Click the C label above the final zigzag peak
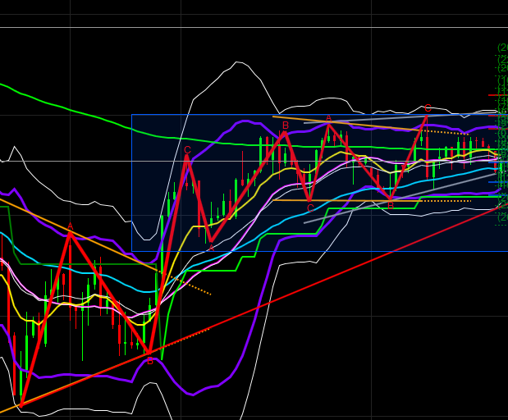508x420 pixels. click(428, 108)
